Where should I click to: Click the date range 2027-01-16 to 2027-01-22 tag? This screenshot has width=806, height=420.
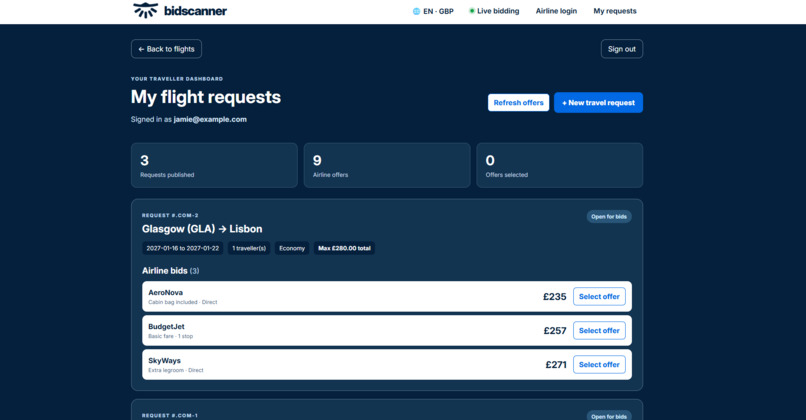(182, 248)
